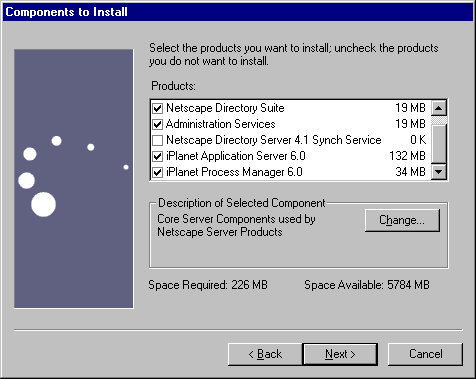Uncheck iPlanet Process Manager 6.0 checkbox
Screen dimensions: 476x379
(x=157, y=172)
